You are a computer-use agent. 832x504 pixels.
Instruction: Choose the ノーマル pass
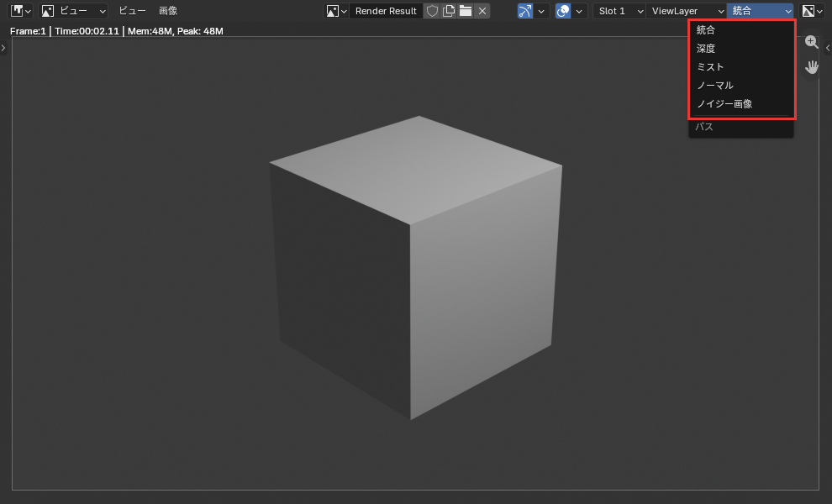(741, 86)
